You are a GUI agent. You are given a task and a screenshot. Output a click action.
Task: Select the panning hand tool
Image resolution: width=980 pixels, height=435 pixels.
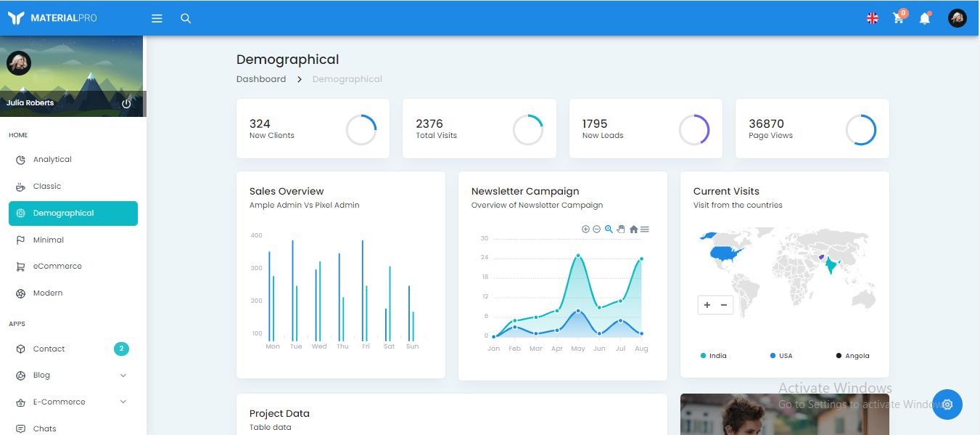coord(620,229)
